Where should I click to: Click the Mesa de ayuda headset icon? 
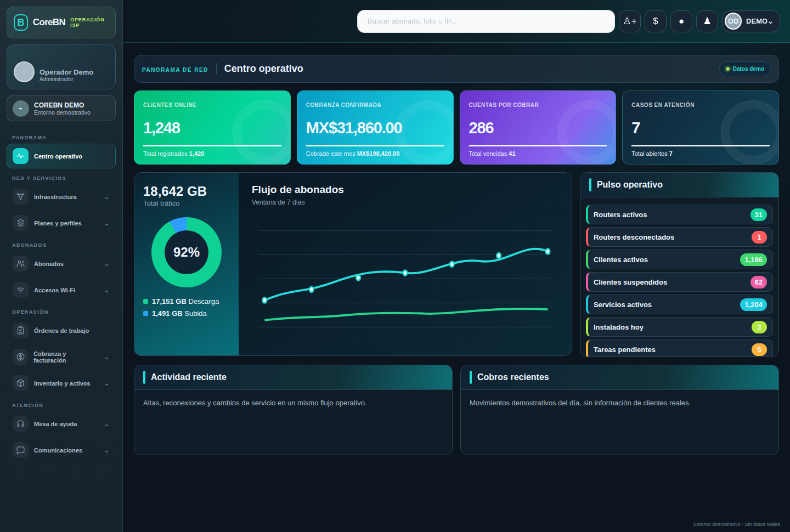(x=20, y=424)
